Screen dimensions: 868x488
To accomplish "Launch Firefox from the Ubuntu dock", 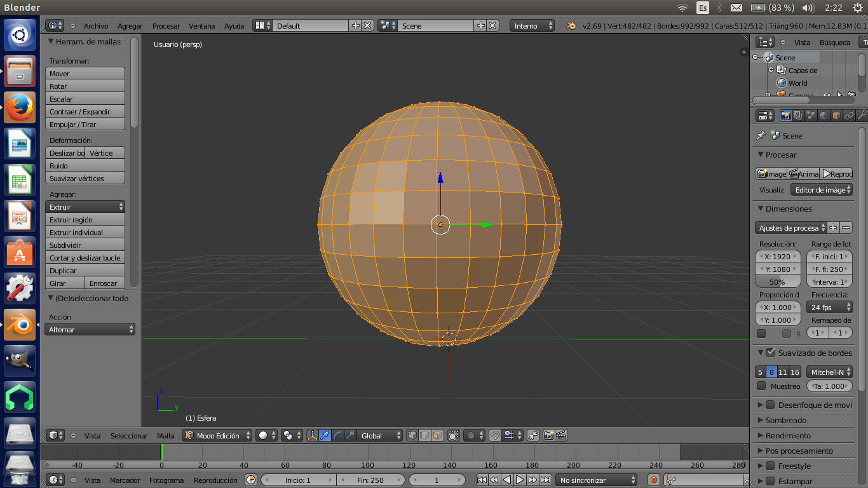I will point(20,107).
